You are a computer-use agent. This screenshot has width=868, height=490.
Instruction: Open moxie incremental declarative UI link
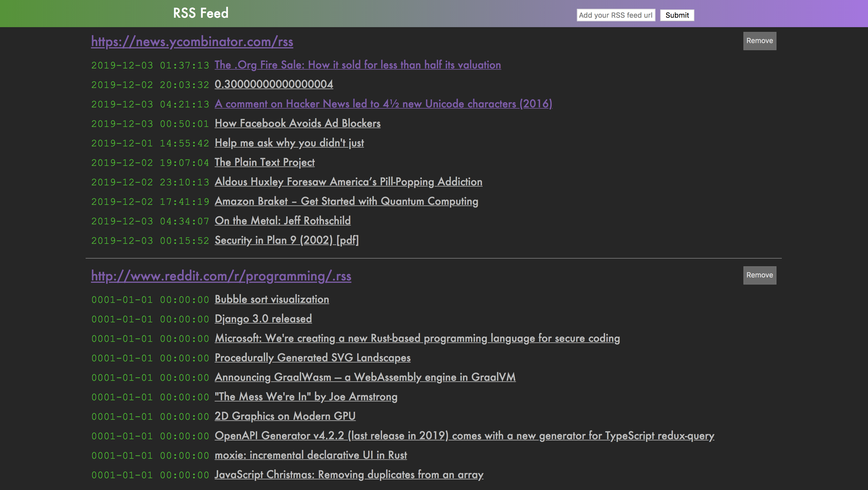tap(311, 455)
